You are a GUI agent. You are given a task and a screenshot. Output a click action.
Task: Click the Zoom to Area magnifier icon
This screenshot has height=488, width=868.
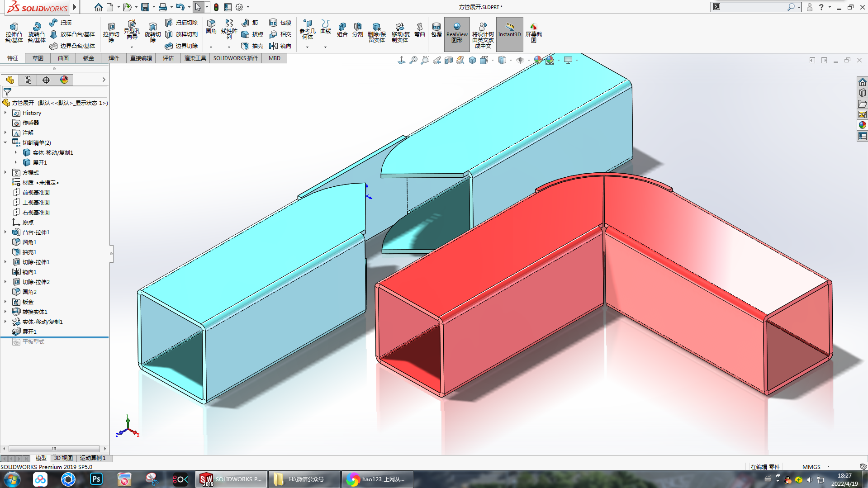(x=425, y=60)
